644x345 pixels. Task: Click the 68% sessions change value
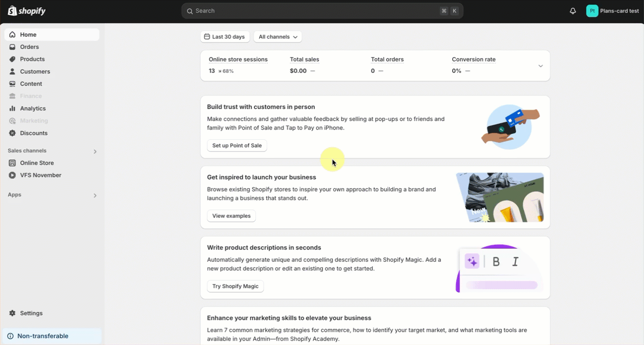pyautogui.click(x=226, y=71)
